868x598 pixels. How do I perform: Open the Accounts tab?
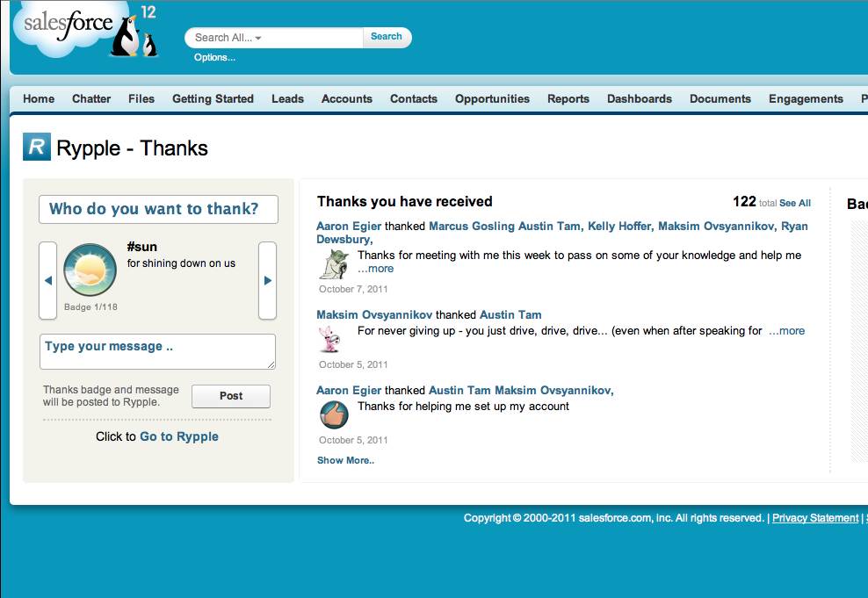tap(346, 98)
